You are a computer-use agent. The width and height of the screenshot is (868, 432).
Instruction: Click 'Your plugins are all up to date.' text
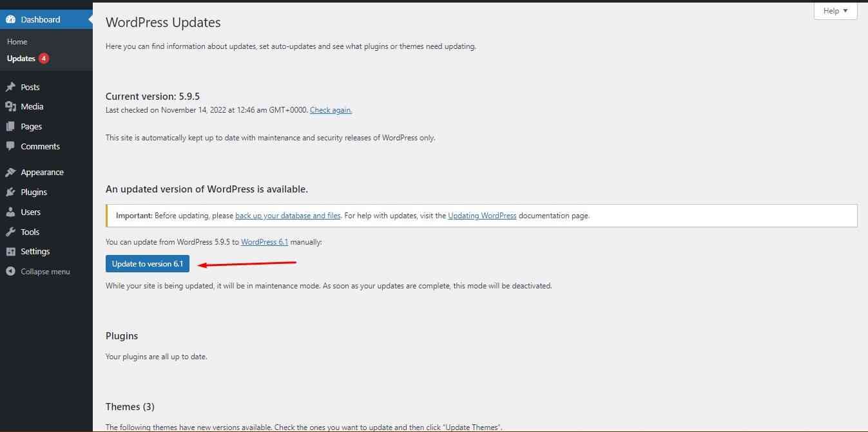pyautogui.click(x=157, y=357)
